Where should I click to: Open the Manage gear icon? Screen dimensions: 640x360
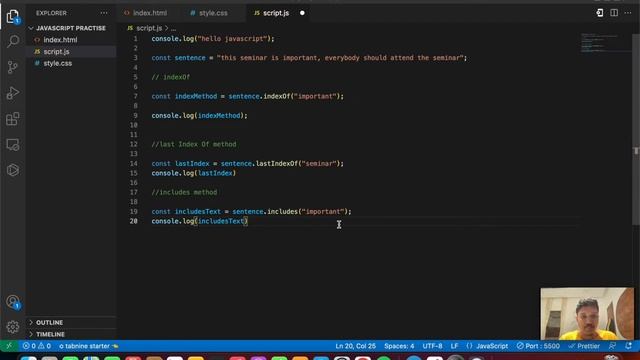13,327
